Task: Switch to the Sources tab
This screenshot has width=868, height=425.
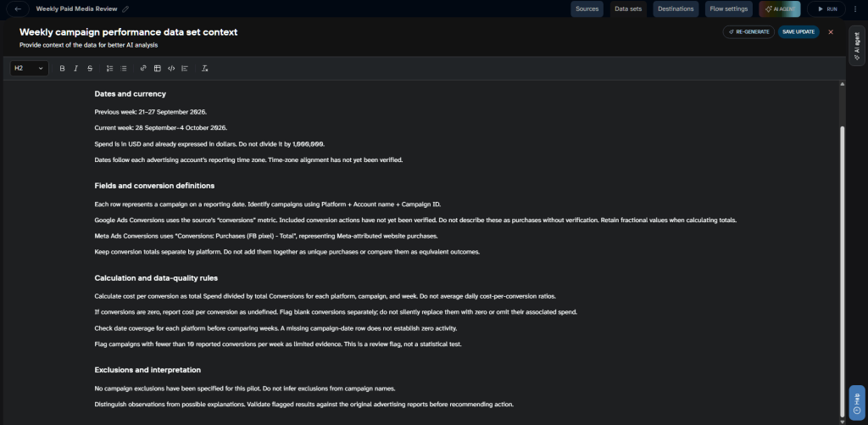Action: tap(587, 8)
